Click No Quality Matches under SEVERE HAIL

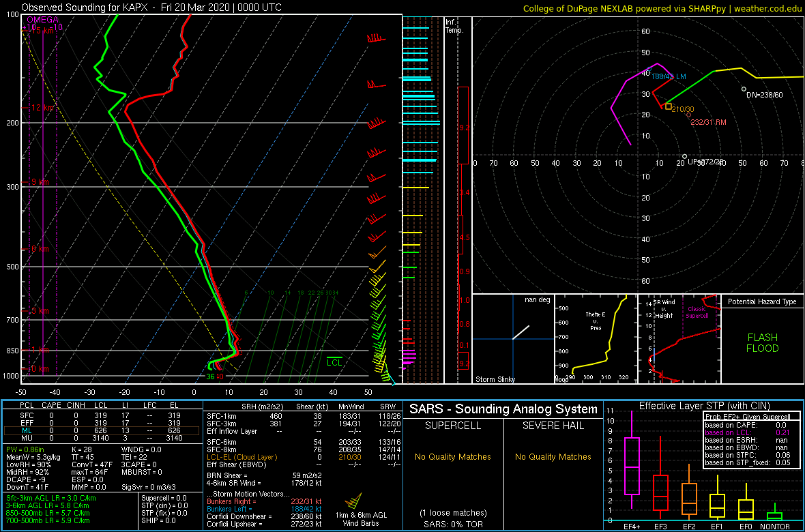click(553, 456)
